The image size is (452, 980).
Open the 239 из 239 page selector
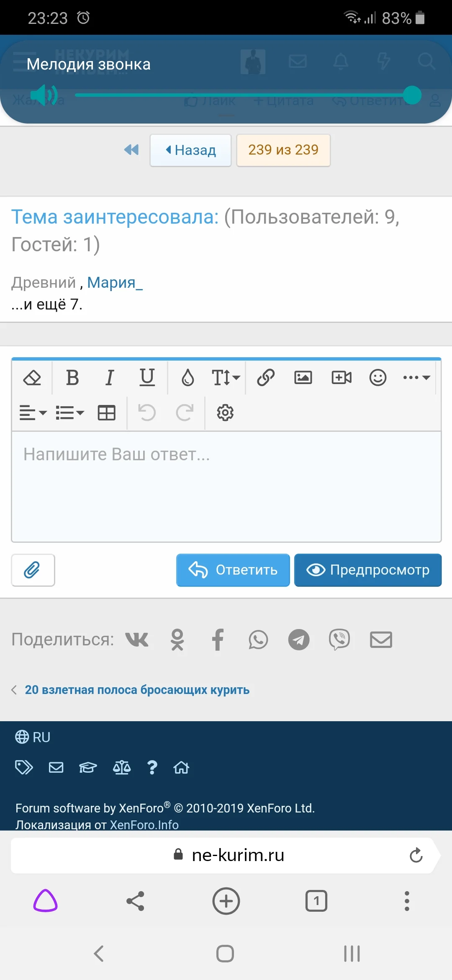click(x=283, y=150)
